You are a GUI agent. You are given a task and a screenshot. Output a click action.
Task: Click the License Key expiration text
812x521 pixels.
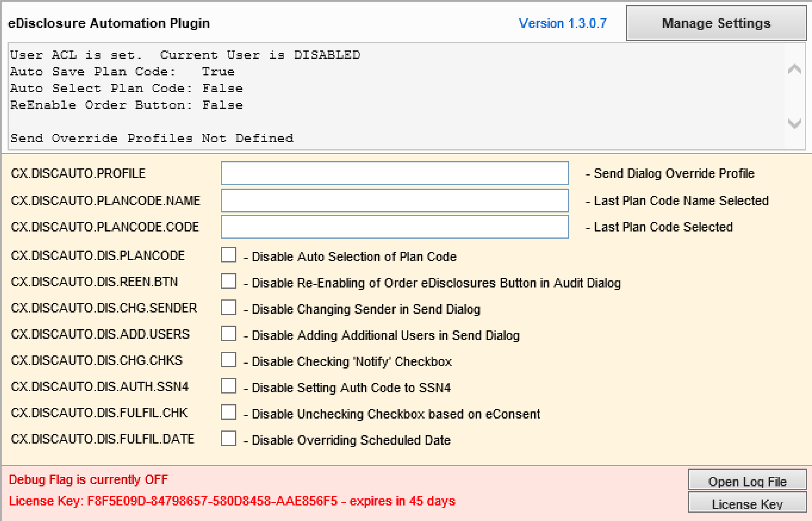click(232, 501)
